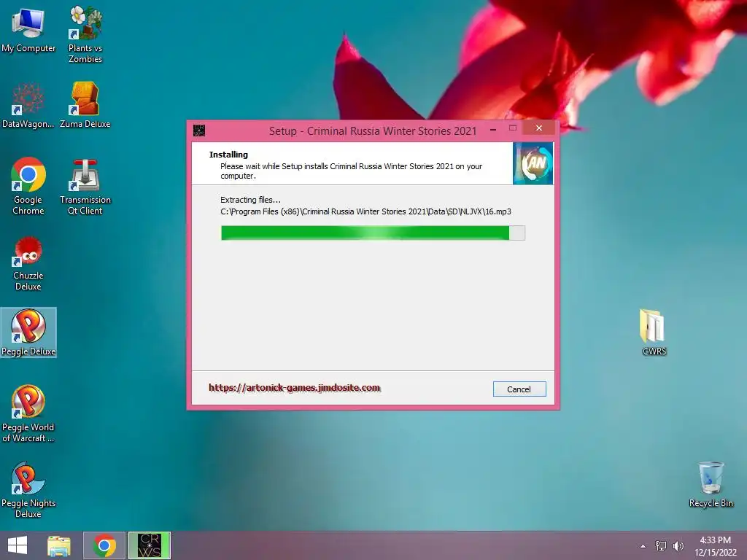
Task: Select Transmission Qt Client shortcut
Action: pos(85,187)
